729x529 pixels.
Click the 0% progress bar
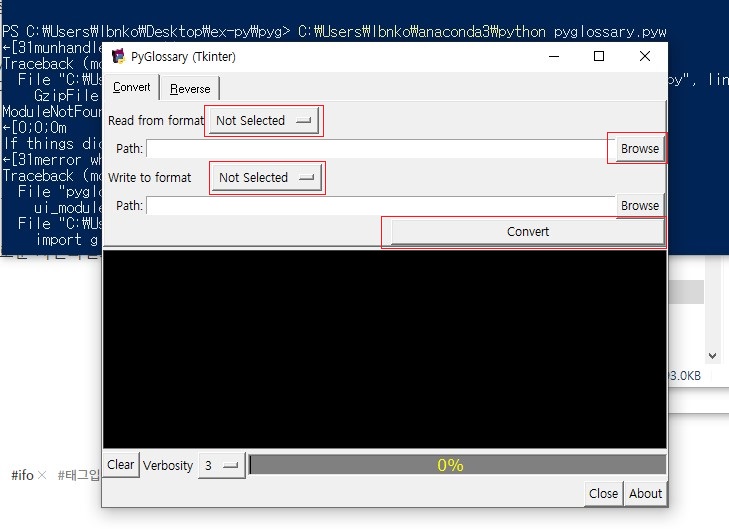pyautogui.click(x=457, y=465)
